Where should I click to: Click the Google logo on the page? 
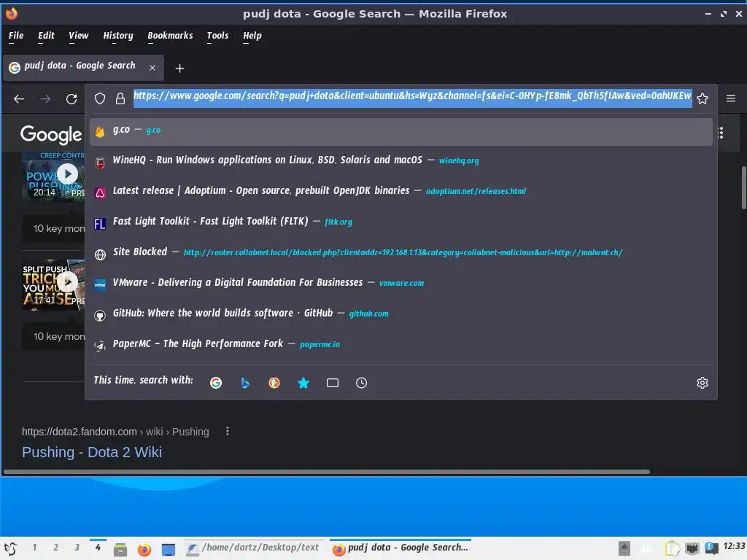pyautogui.click(x=51, y=134)
